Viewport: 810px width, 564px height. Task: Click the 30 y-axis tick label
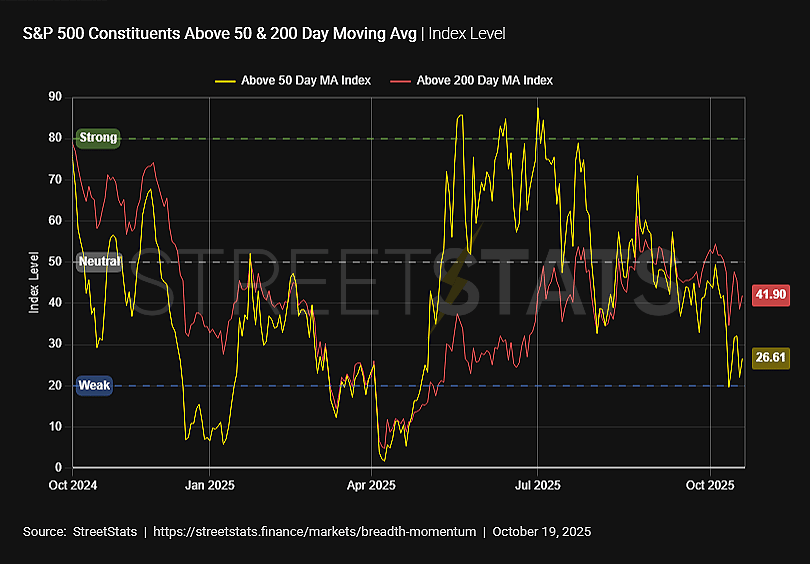pyautogui.click(x=55, y=344)
